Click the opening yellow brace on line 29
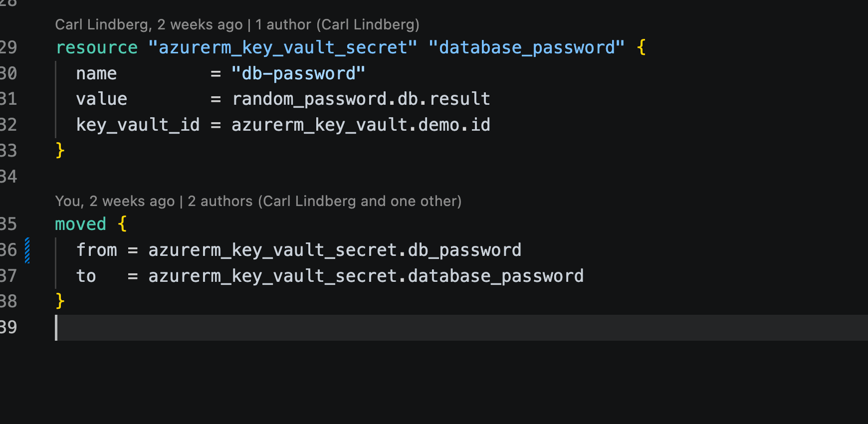This screenshot has height=424, width=868. [642, 47]
